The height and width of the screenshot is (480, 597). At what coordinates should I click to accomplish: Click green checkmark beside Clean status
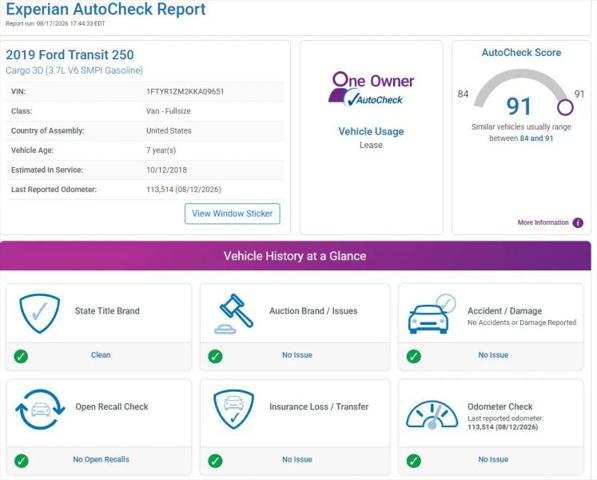click(x=21, y=357)
